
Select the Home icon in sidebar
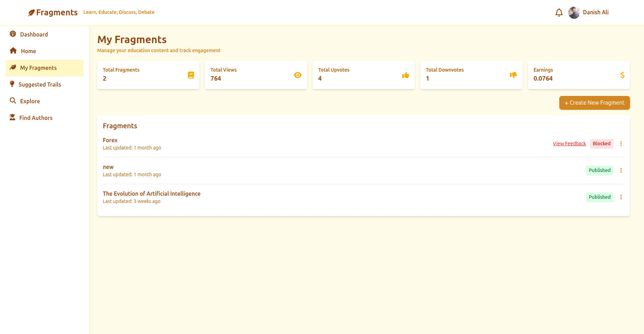pos(13,51)
